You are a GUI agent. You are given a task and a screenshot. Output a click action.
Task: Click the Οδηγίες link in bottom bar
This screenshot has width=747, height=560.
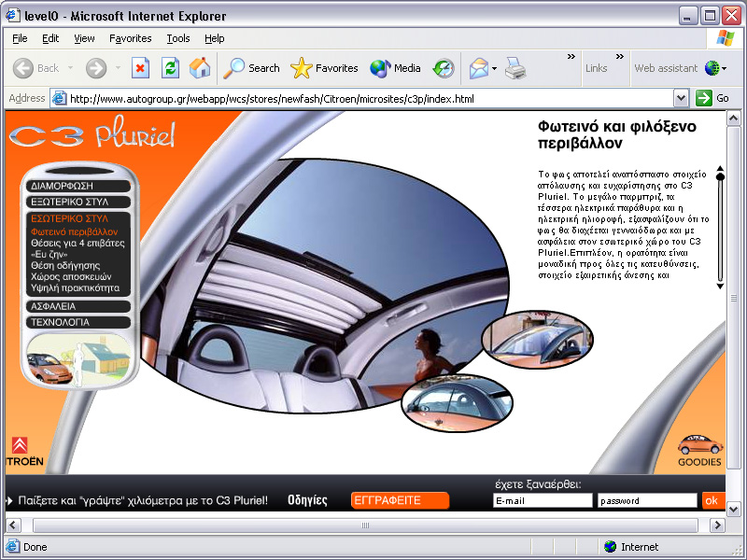tap(307, 500)
